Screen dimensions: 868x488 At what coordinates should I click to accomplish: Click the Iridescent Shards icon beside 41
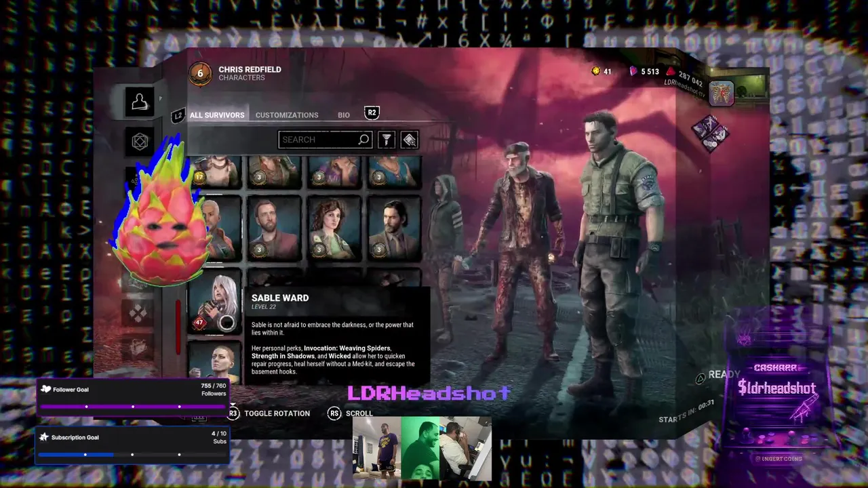coord(595,71)
